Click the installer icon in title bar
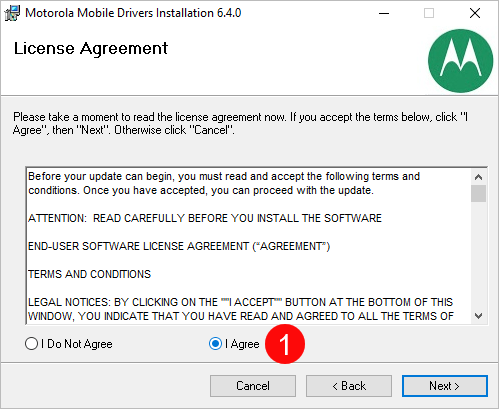The height and width of the screenshot is (409, 499). [12, 13]
